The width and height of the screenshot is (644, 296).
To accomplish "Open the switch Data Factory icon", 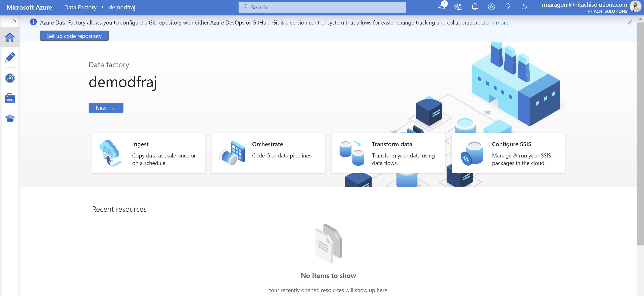I will click(458, 7).
